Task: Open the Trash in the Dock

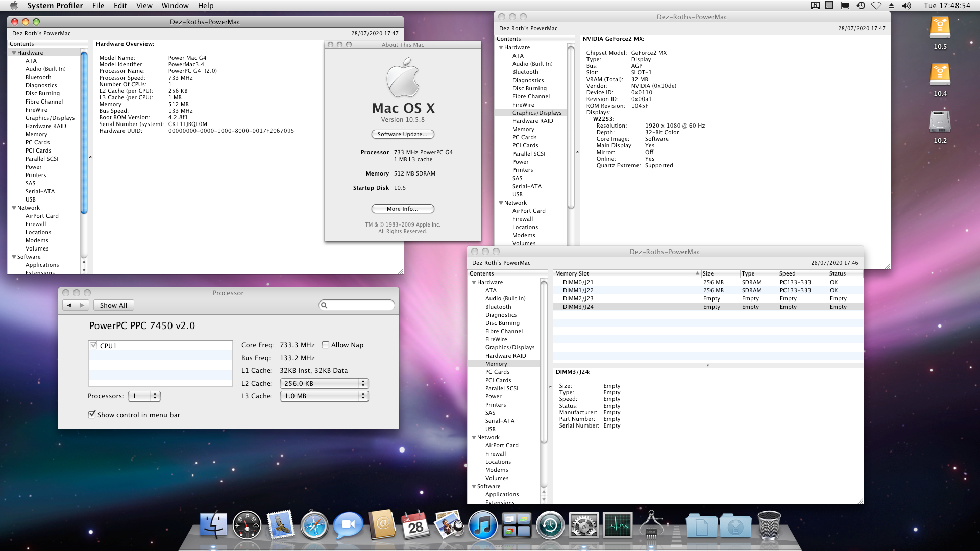Action: (x=769, y=525)
